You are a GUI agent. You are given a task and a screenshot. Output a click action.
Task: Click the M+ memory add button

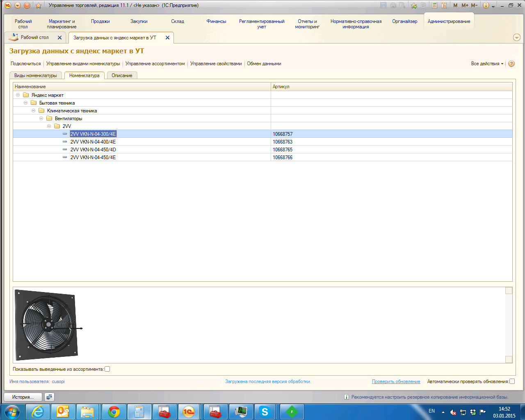(465, 5)
